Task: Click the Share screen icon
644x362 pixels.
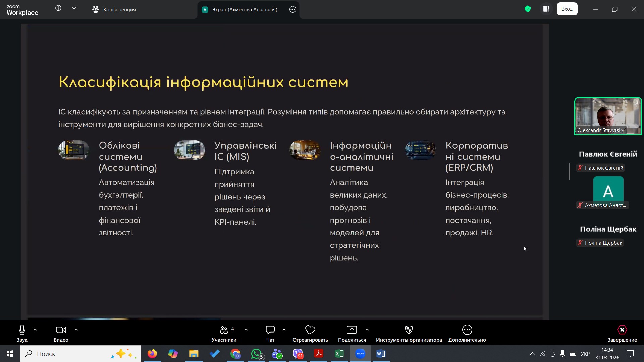Action: pos(352,330)
